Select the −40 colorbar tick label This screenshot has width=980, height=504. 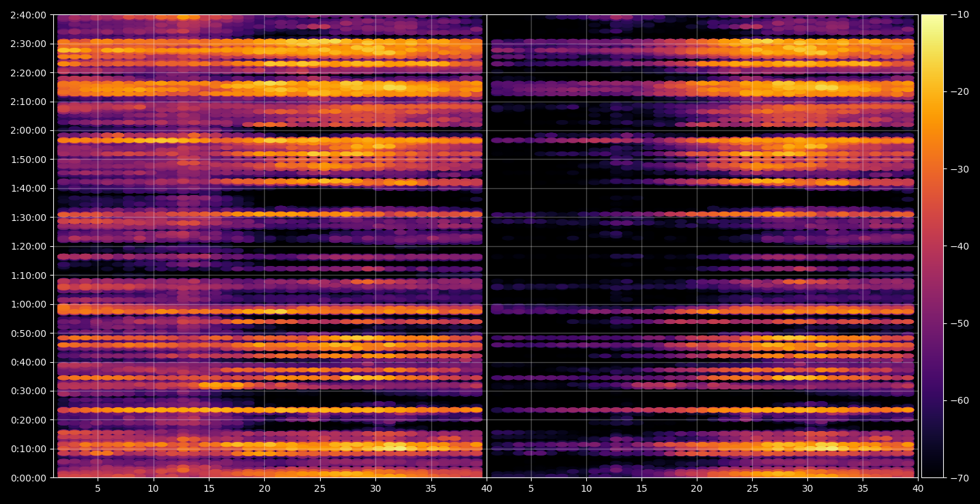point(960,246)
